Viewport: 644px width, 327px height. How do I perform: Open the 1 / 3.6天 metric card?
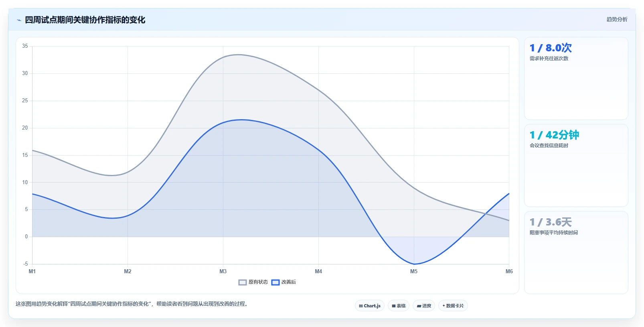point(576,252)
